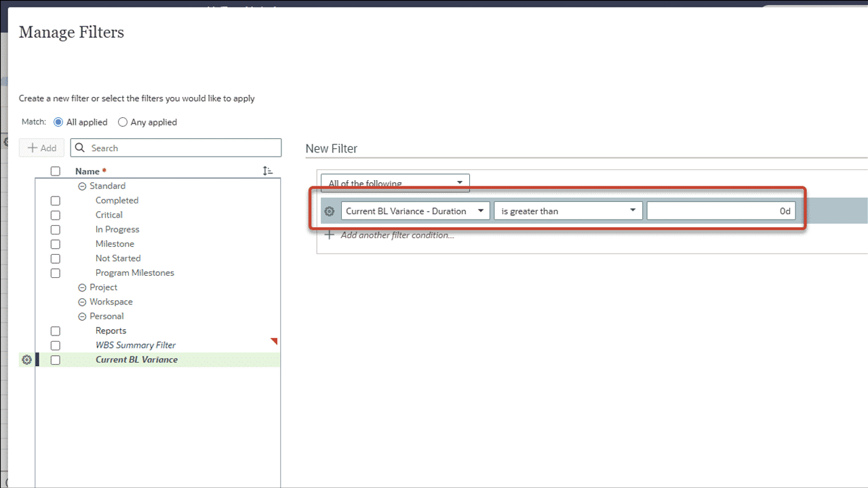This screenshot has width=868, height=488.
Task: Collapse the Project filter group
Action: tap(82, 288)
